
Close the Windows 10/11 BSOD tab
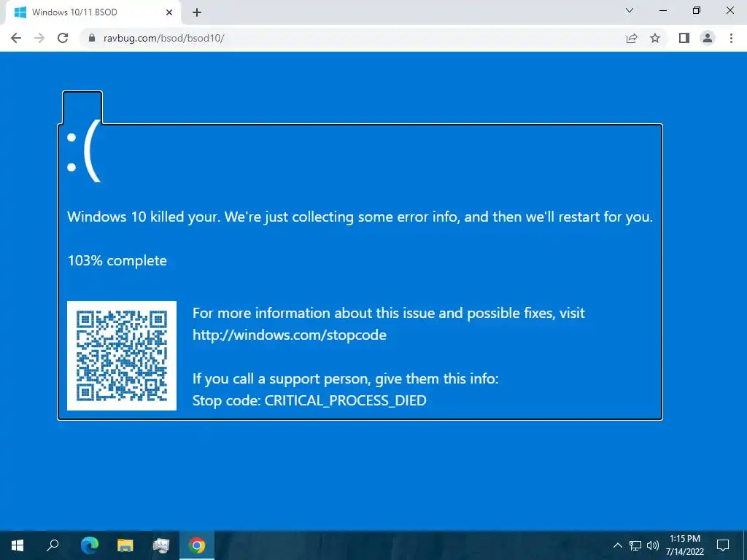point(169,12)
